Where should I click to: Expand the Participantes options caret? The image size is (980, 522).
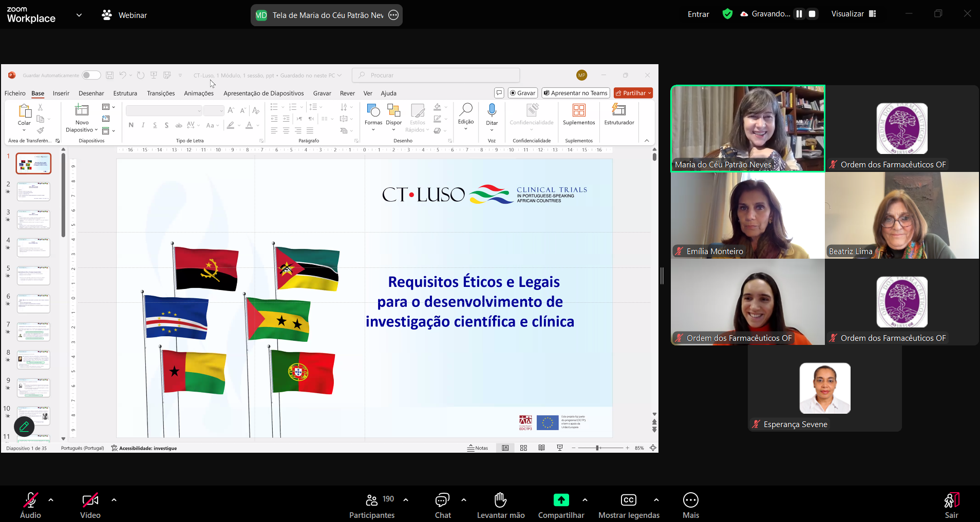(x=406, y=499)
